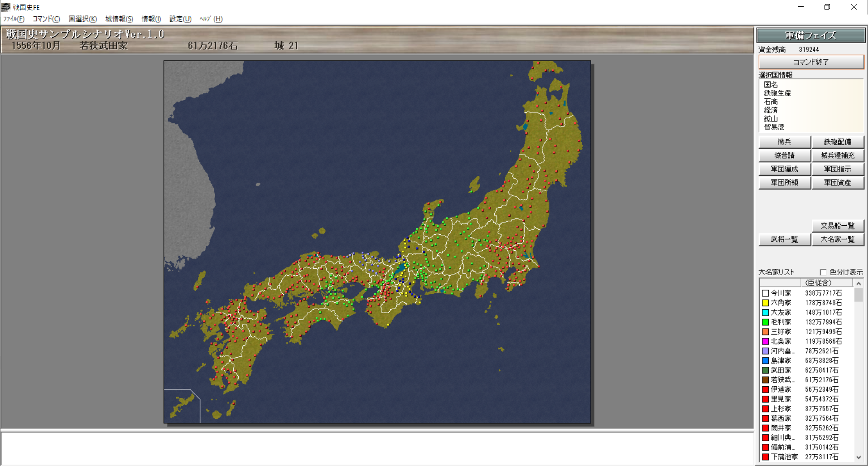Screen dimensions: 868x466
Task: Click the 戦国史FE app icon in title bar
Action: pos(6,7)
